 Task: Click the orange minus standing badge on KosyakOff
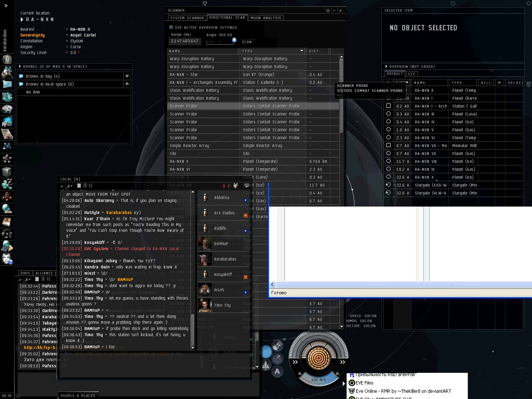245,277
